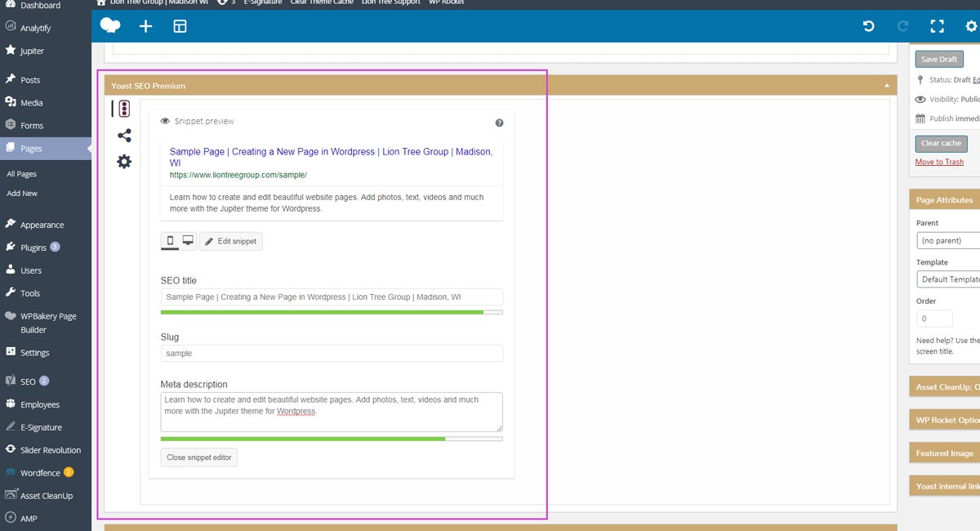Click the Save Draft button

pyautogui.click(x=939, y=60)
